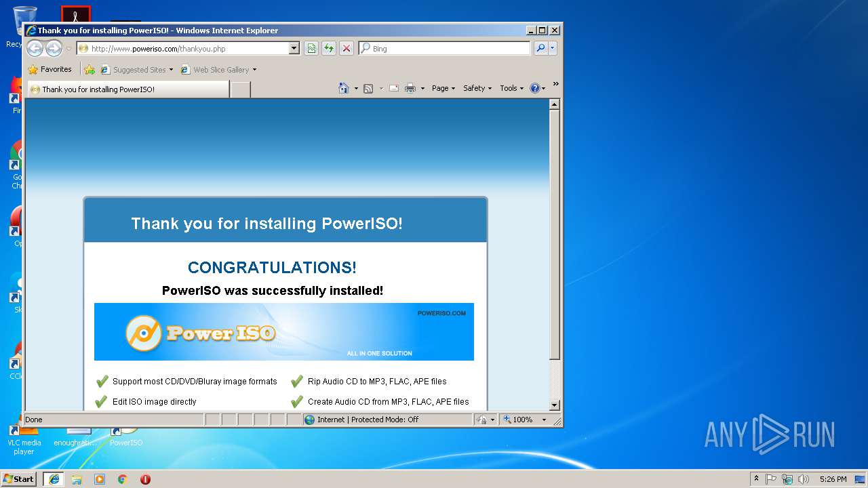
Task: Select the enoughrati... desktop file
Action: pyautogui.click(x=76, y=436)
